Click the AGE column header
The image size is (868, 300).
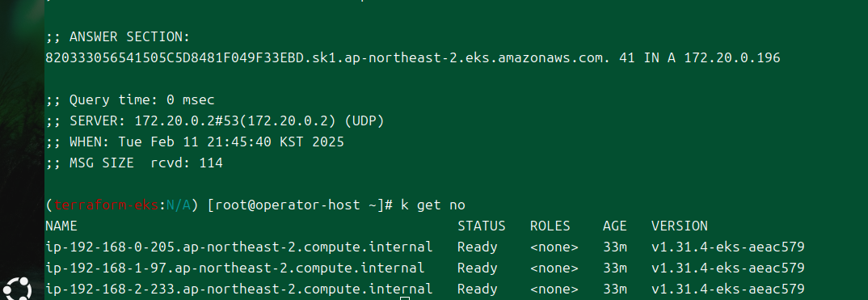click(x=614, y=226)
